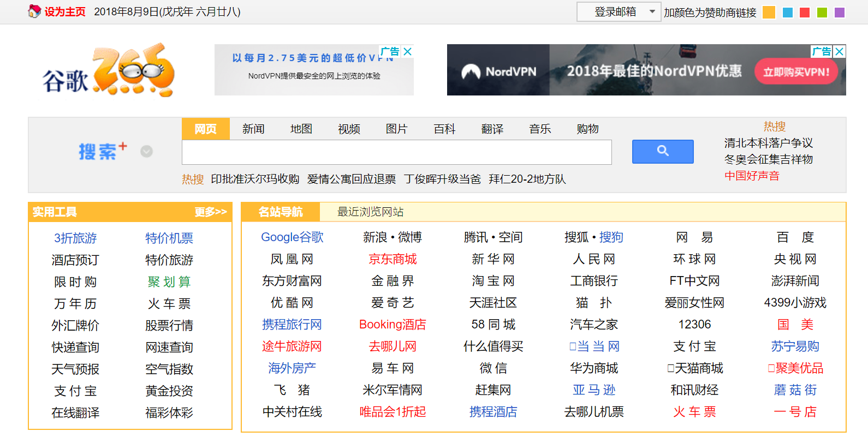Open the 唯品会1折起 link
Screen dimensions: 868x437
pyautogui.click(x=393, y=412)
